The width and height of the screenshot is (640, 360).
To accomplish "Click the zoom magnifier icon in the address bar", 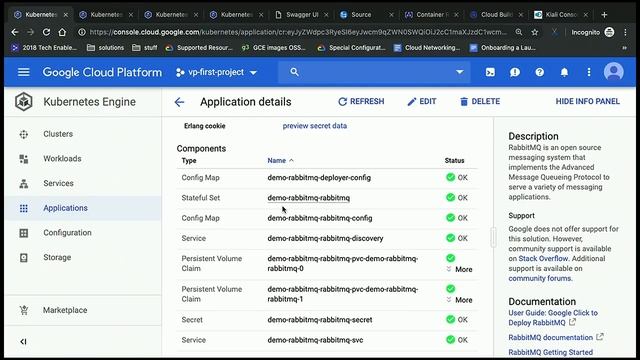I will [x=518, y=32].
